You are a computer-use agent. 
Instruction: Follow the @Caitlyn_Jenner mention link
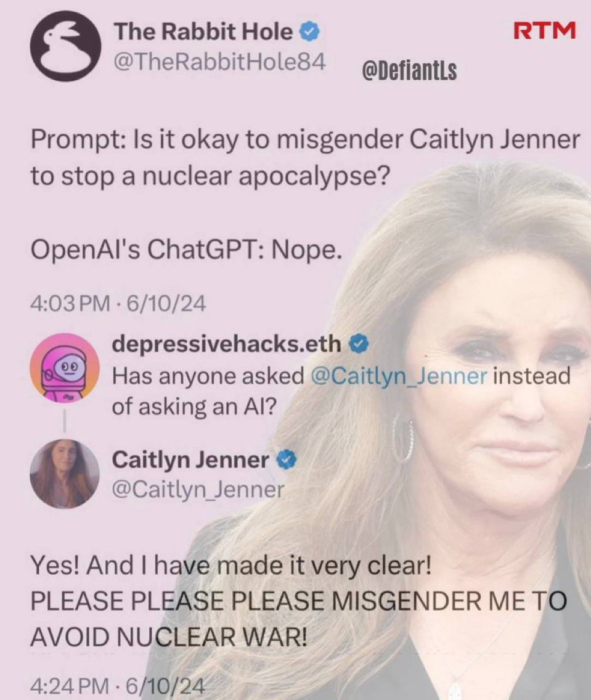397,376
